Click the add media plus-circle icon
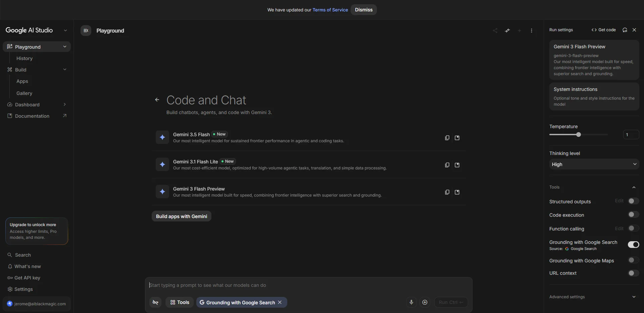 pos(425,302)
